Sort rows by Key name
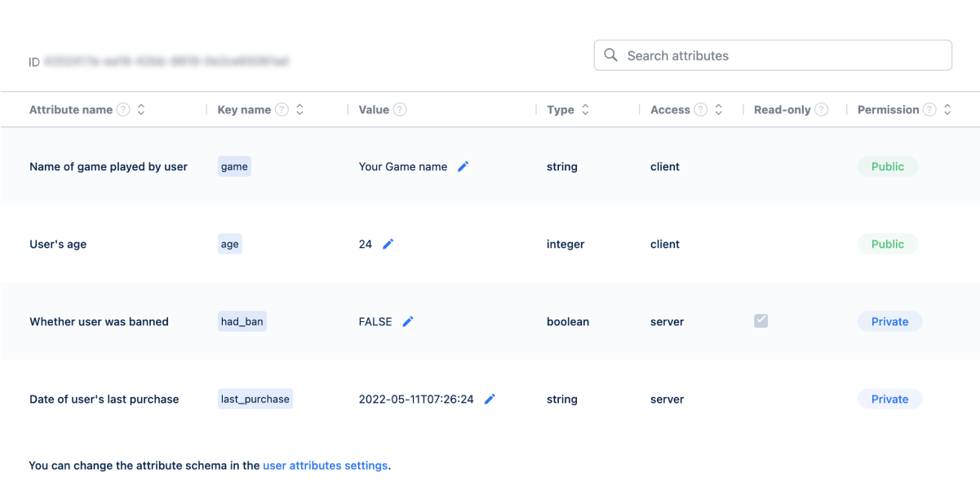980x495 pixels. [299, 110]
